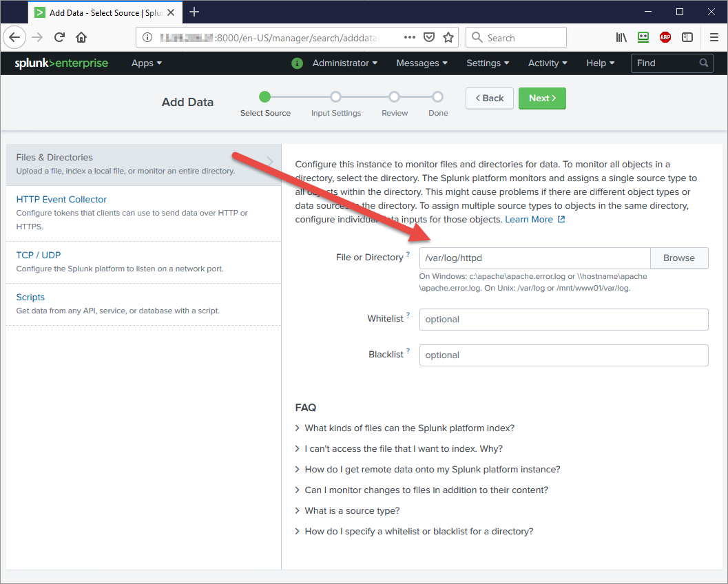728x584 pixels.
Task: Open Whitelist help question mark
Action: 408,315
